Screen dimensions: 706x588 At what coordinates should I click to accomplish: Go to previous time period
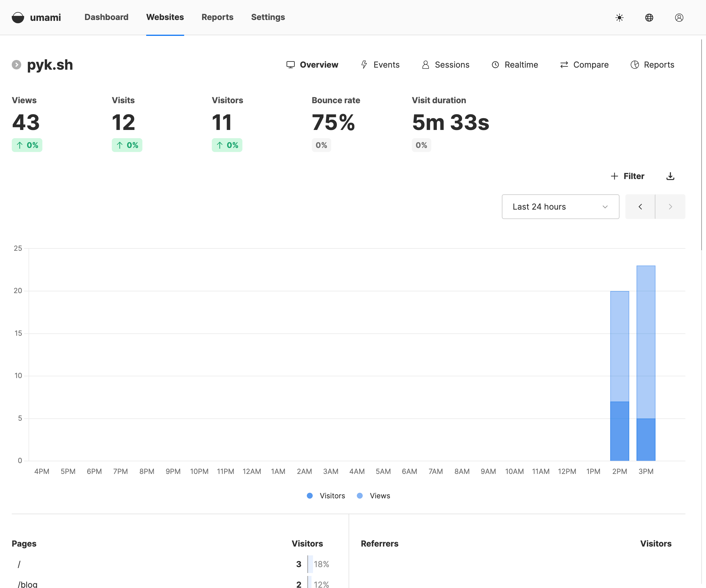[640, 207]
